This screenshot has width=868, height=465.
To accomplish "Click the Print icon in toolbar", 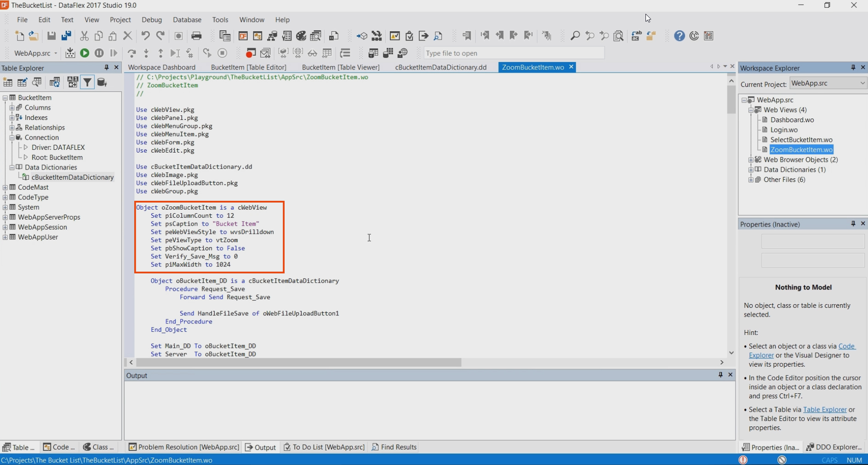I will (196, 36).
